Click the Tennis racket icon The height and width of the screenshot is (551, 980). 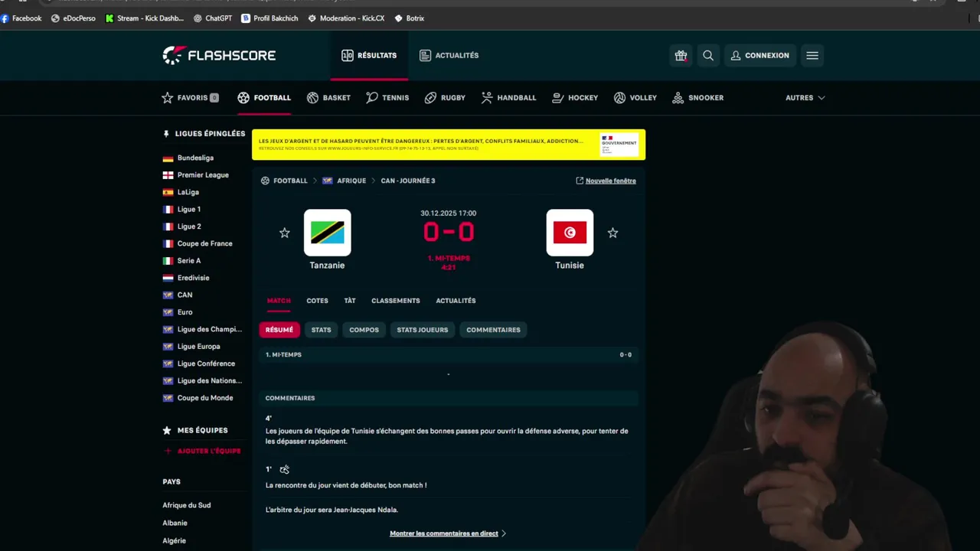(x=372, y=98)
